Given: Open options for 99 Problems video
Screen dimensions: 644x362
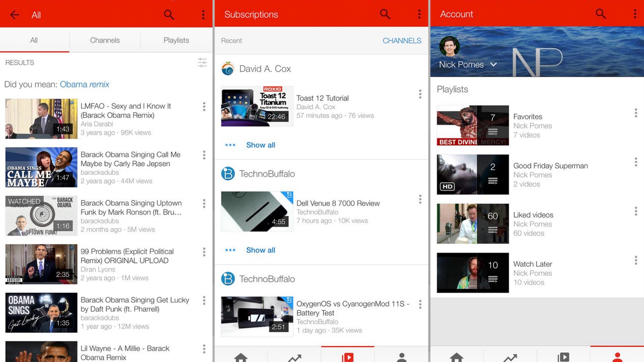Looking at the screenshot, I should coord(204,252).
